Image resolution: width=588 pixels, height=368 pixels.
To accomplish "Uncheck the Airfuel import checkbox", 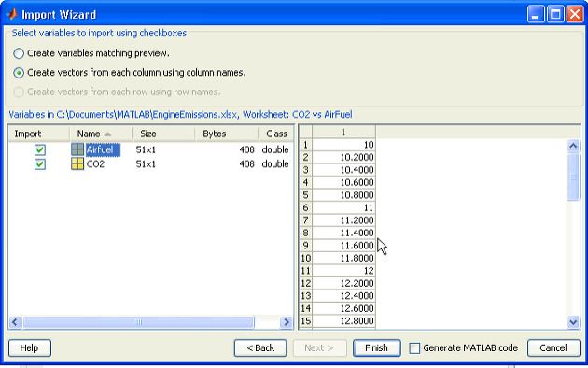I will point(40,149).
